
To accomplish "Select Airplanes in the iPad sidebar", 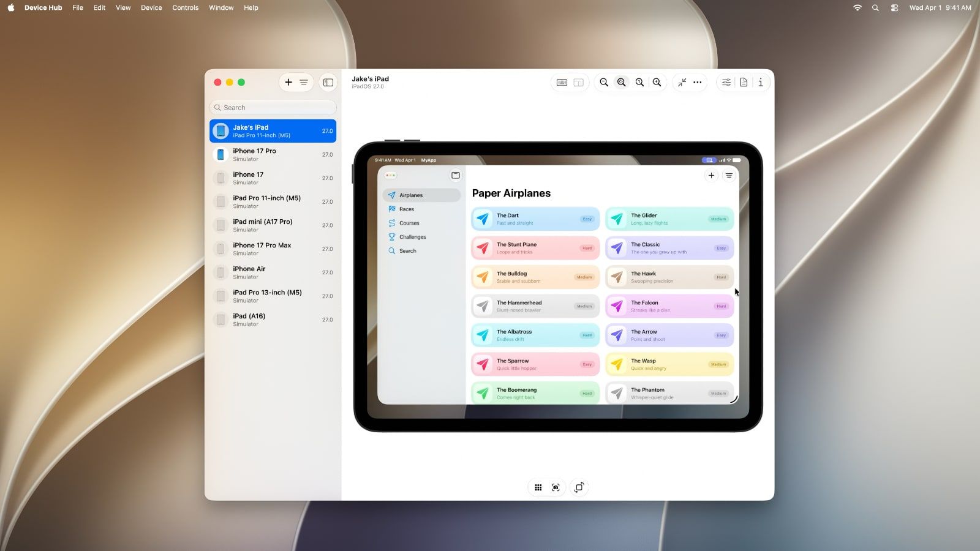I will 421,195.
